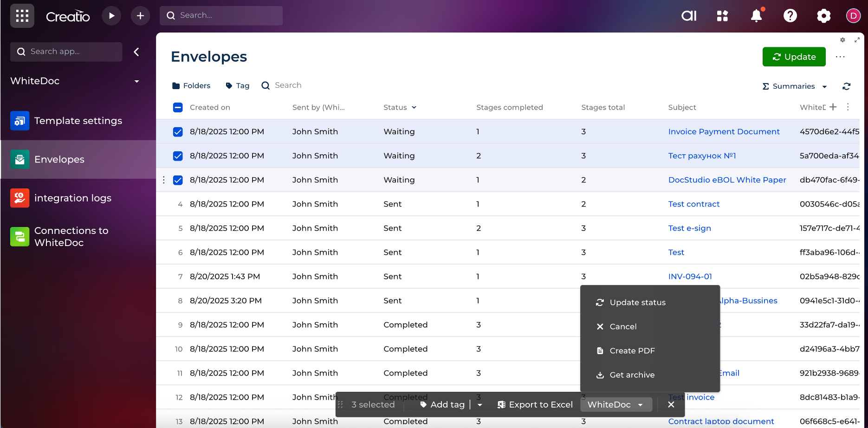Viewport: 868px width, 428px height.
Task: Uncheck the DocStudio eBOL White Paper checkbox
Action: (x=178, y=180)
